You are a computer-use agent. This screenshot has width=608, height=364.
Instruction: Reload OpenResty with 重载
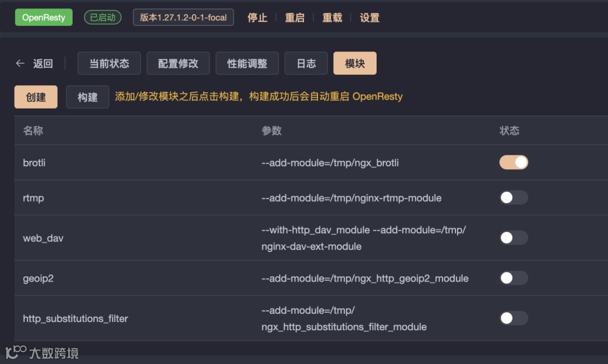tap(332, 17)
